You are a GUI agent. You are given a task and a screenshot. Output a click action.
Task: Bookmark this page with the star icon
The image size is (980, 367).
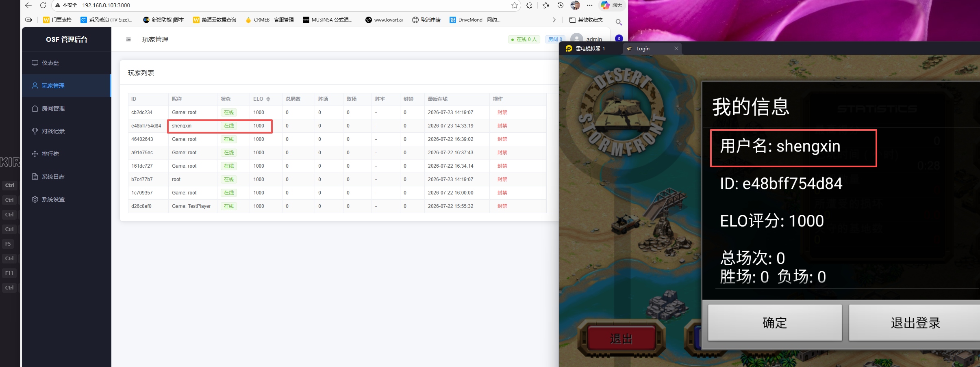pyautogui.click(x=515, y=5)
